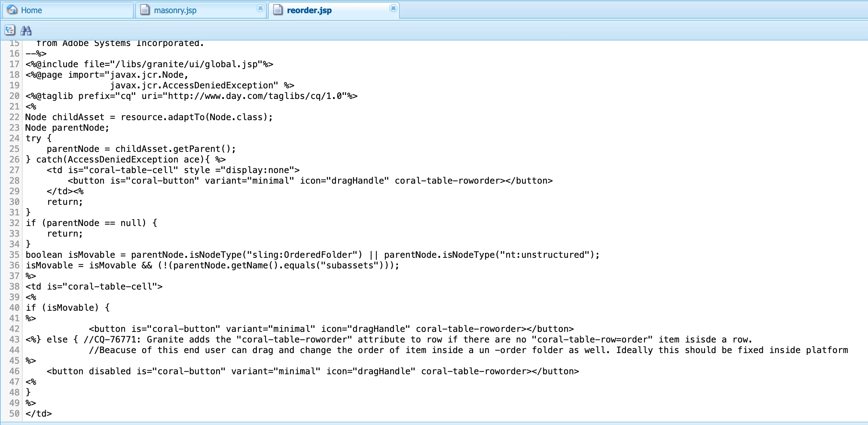
Task: Click the tree view toolbar icon
Action: [10, 30]
